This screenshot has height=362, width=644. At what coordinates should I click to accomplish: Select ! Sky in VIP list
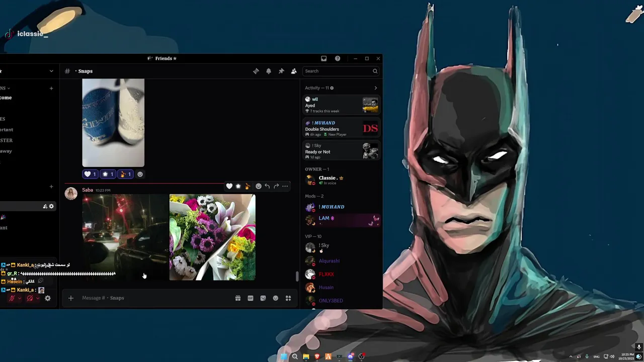tap(341, 247)
